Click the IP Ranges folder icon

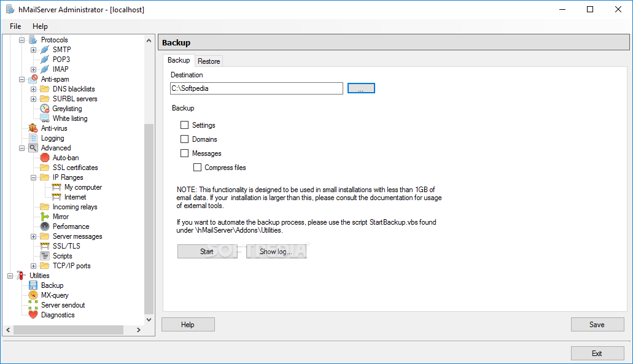pyautogui.click(x=45, y=177)
